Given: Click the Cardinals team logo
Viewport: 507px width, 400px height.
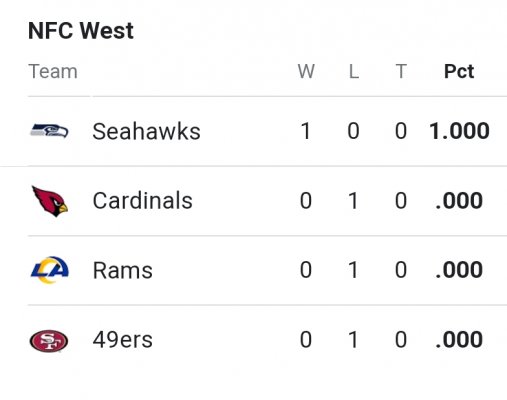Looking at the screenshot, I should pyautogui.click(x=50, y=201).
